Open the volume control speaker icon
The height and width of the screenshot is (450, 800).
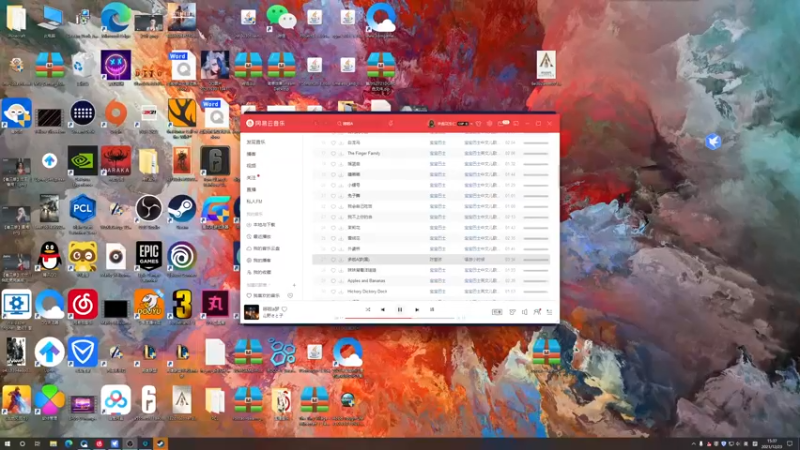click(524, 312)
